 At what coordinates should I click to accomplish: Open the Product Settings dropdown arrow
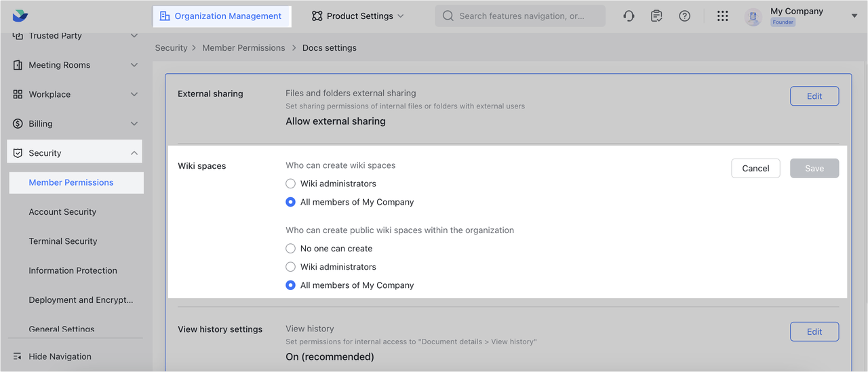point(400,16)
